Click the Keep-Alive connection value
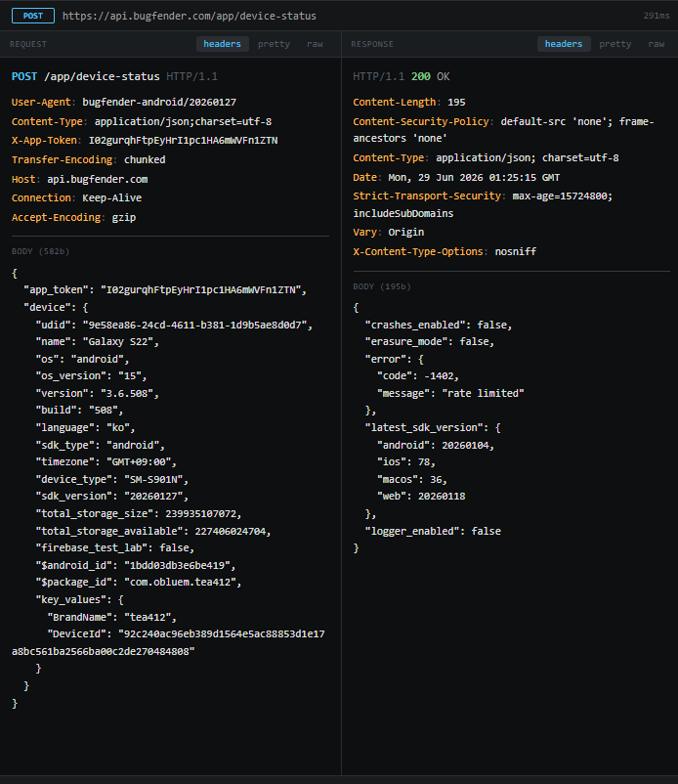 tap(112, 198)
